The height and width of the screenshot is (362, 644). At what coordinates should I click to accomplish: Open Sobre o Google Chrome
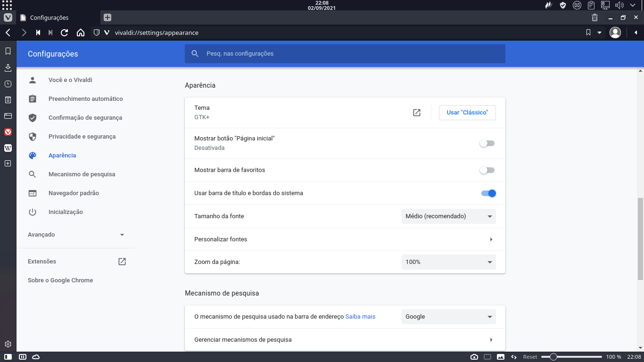[60, 280]
